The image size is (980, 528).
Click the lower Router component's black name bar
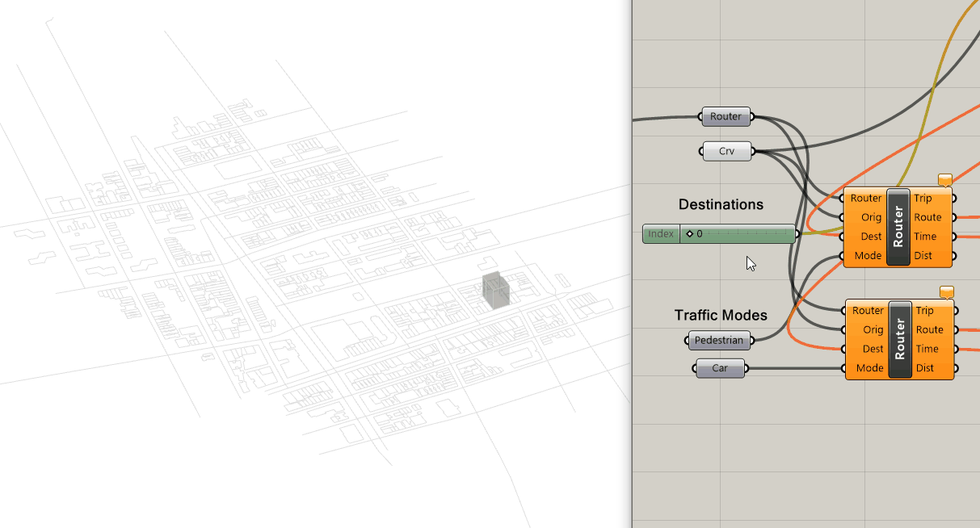(900, 339)
